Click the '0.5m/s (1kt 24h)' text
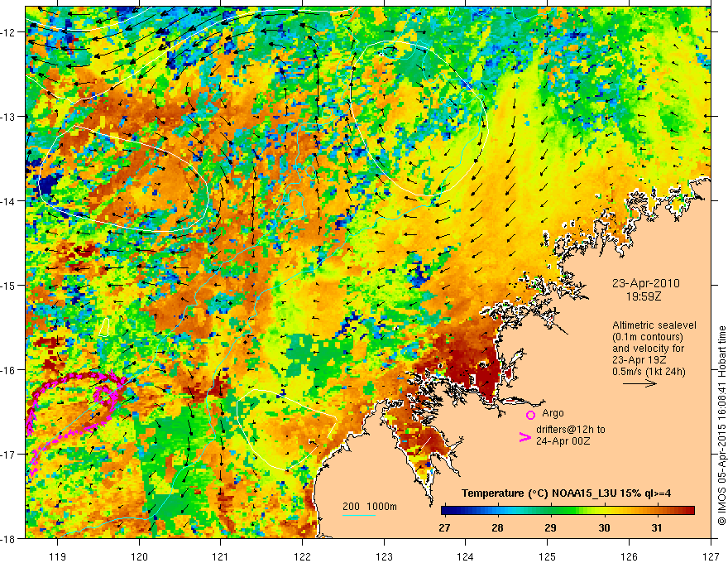This screenshot has height=563, width=728. 649,372
